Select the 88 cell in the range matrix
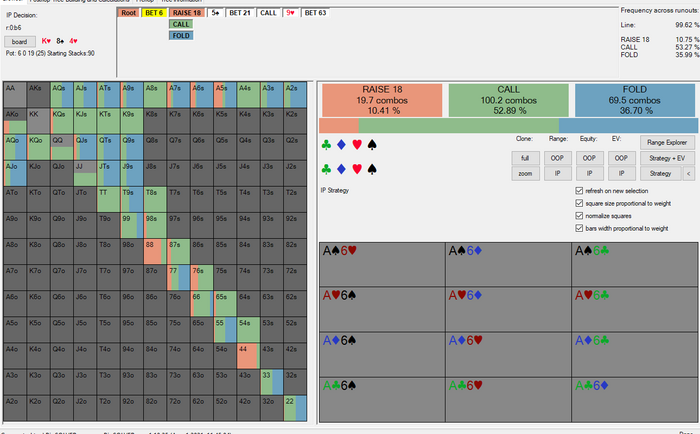 coord(155,252)
